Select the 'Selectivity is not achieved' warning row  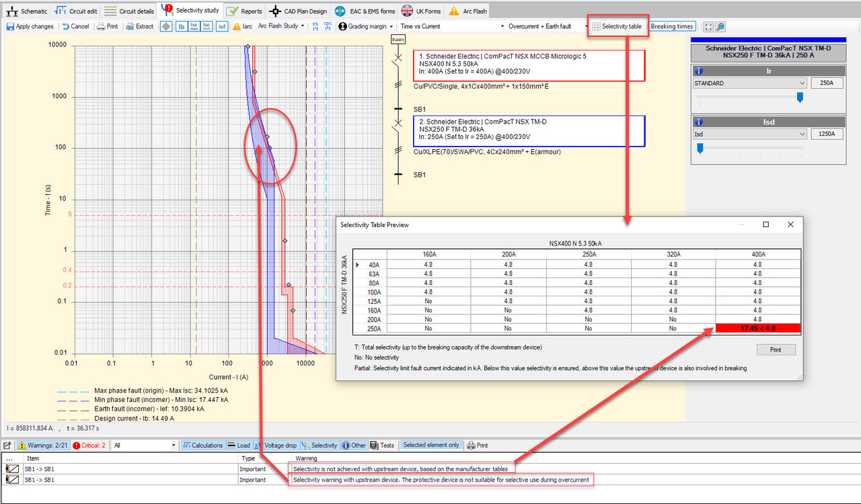[430, 468]
